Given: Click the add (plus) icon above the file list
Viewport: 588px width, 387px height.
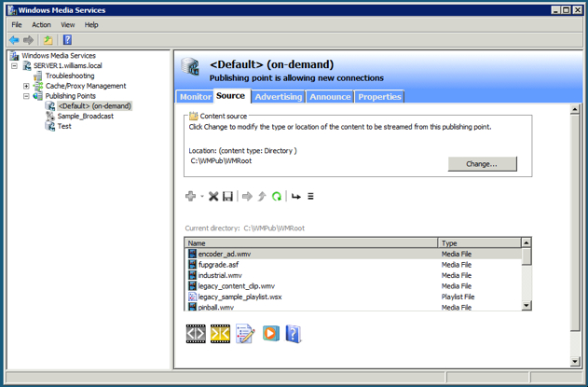Looking at the screenshot, I should [190, 196].
